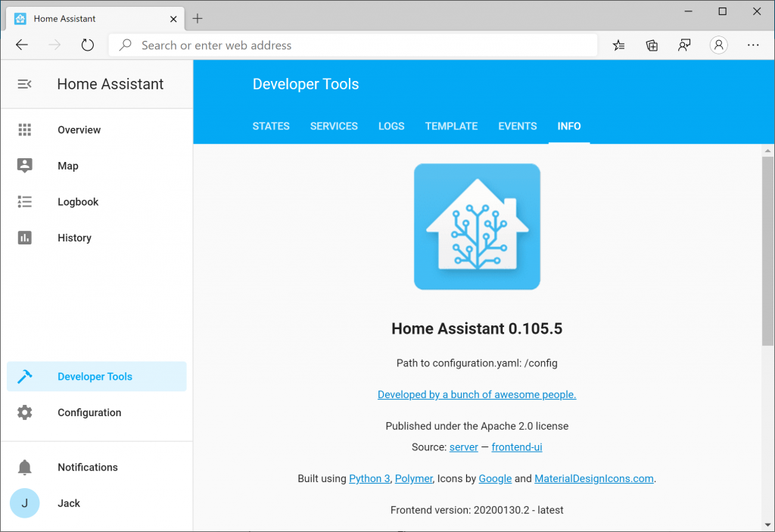775x532 pixels.
Task: Click the 'Path to configuration.yaml: /config' text
Action: [477, 363]
